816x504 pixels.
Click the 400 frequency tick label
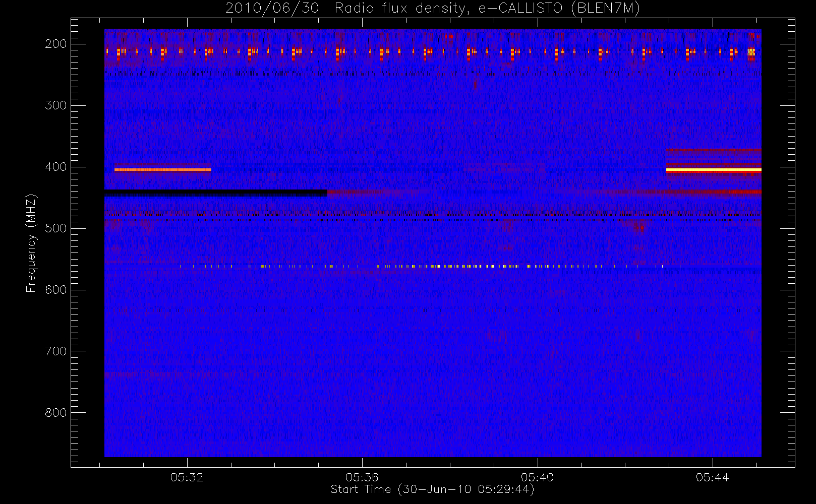pyautogui.click(x=55, y=167)
